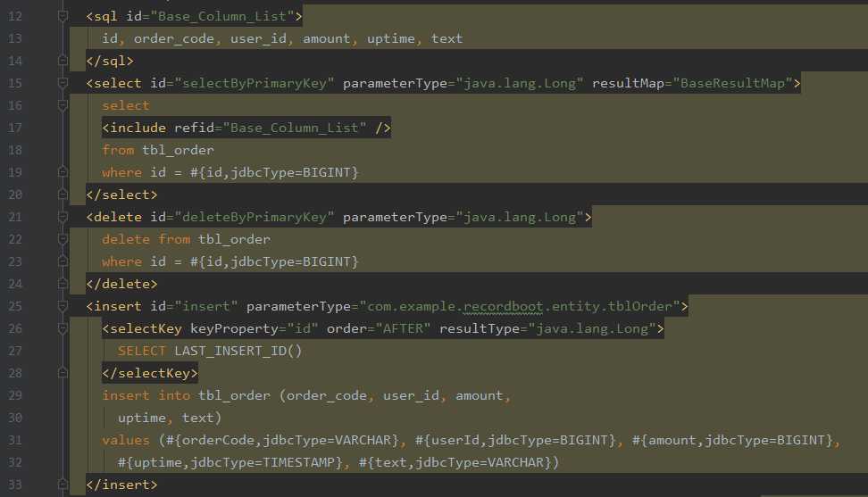
Task: Click "#{text,jdbcType=VARCHAR}" parameter
Action: pos(455,462)
